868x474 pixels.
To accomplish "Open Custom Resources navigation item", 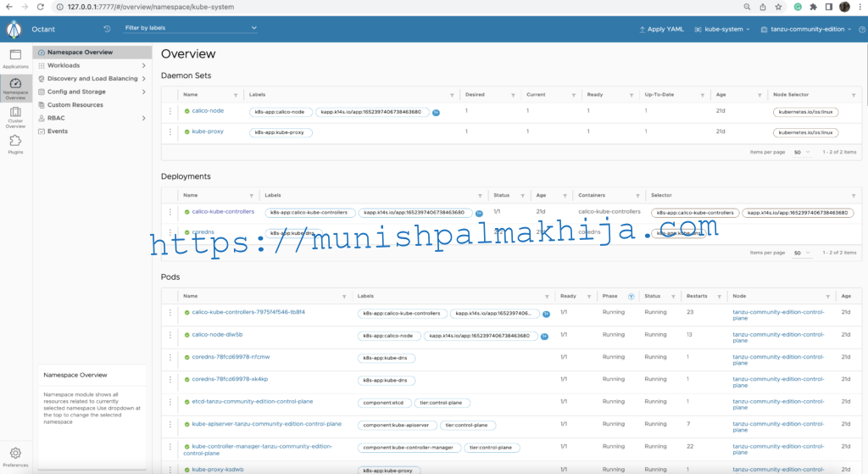I will click(75, 104).
